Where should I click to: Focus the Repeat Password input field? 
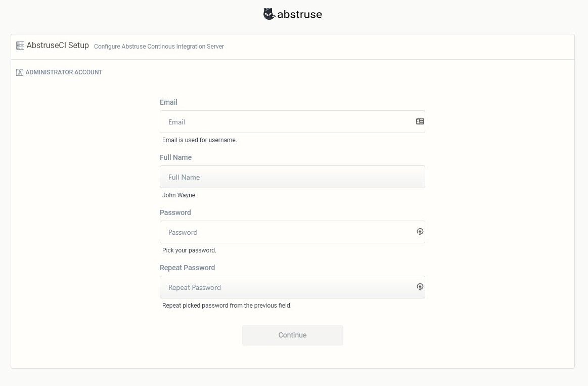click(293, 287)
